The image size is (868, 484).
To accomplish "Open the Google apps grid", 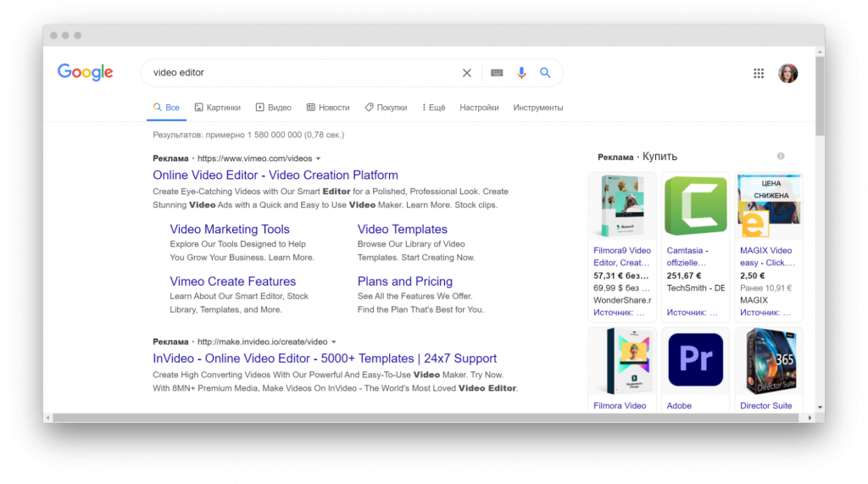I will point(759,74).
